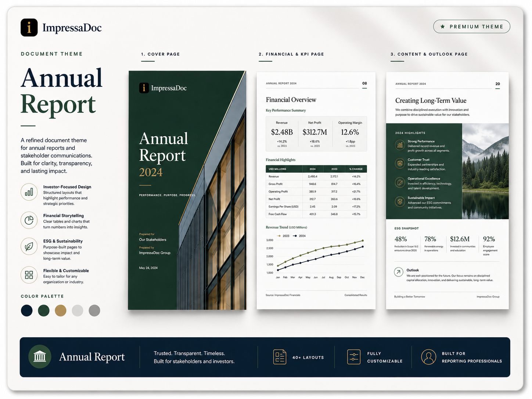The height and width of the screenshot is (399, 532).
Task: Click the ESG & Sustainability leaf icon
Action: (x=29, y=247)
